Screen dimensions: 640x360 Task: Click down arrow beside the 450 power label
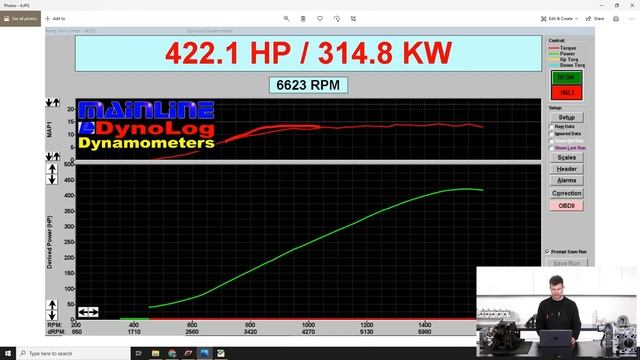[x=52, y=179]
